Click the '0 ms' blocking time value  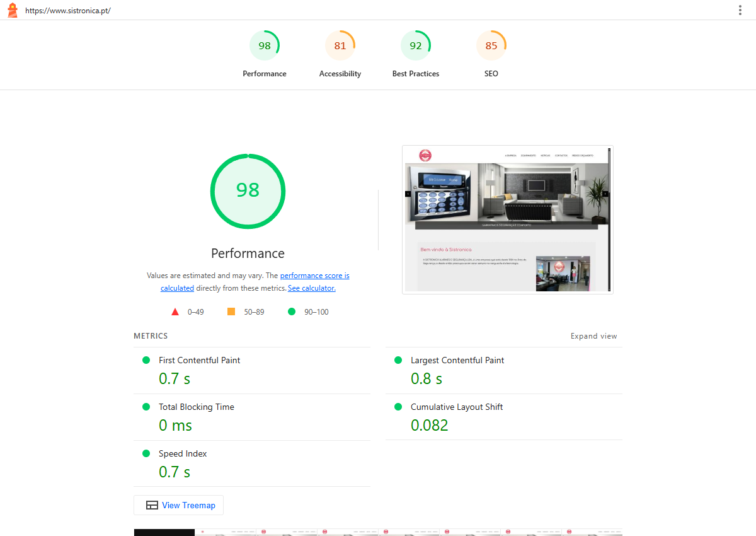(175, 425)
